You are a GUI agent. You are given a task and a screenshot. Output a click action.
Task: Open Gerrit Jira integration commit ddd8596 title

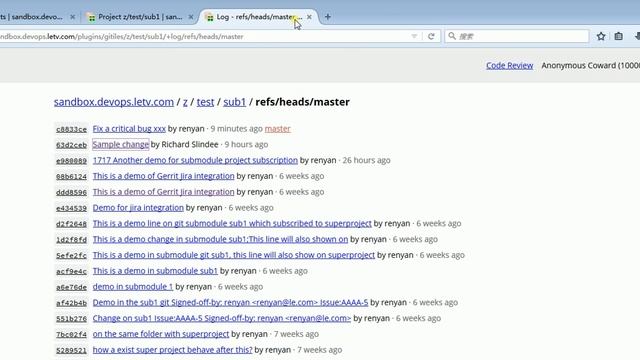(163, 192)
